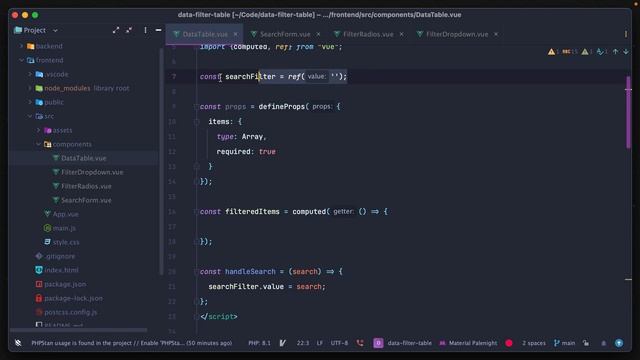This screenshot has height=360, width=640.
Task: Click the expand all icon in Project panel
Action: pos(116,30)
